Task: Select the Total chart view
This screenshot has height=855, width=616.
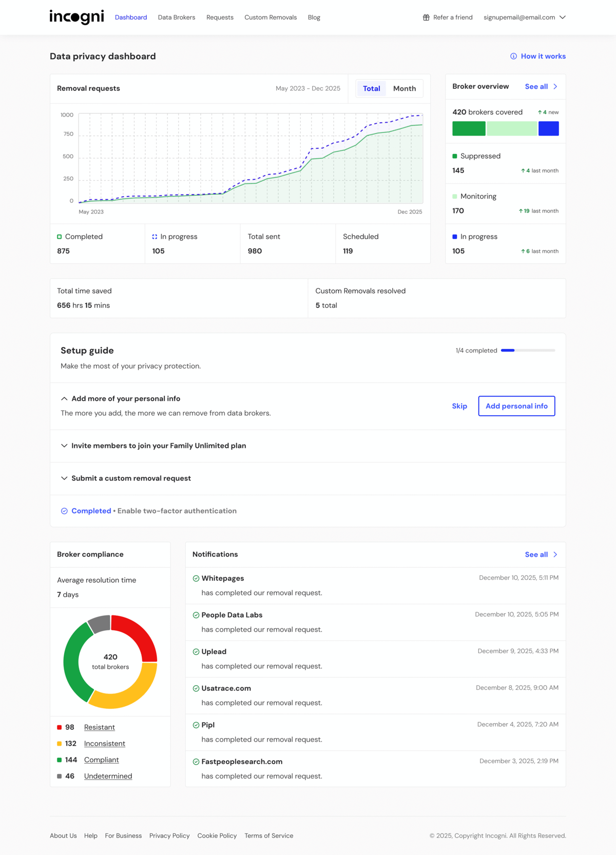Action: [x=371, y=89]
